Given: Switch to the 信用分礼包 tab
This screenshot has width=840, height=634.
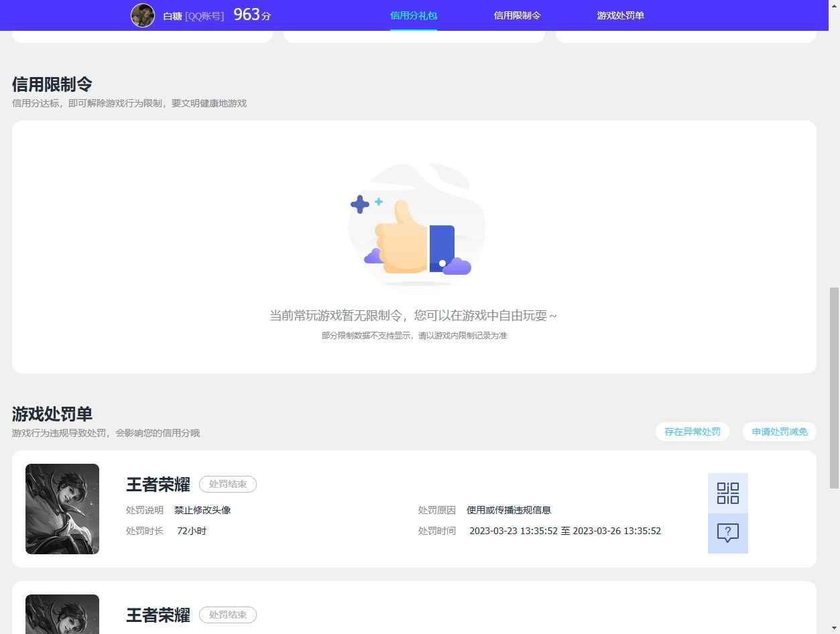Looking at the screenshot, I should pos(413,15).
